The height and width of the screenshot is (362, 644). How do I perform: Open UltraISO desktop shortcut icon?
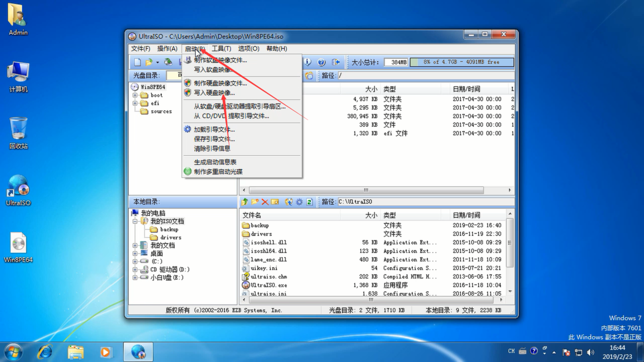coord(18,191)
